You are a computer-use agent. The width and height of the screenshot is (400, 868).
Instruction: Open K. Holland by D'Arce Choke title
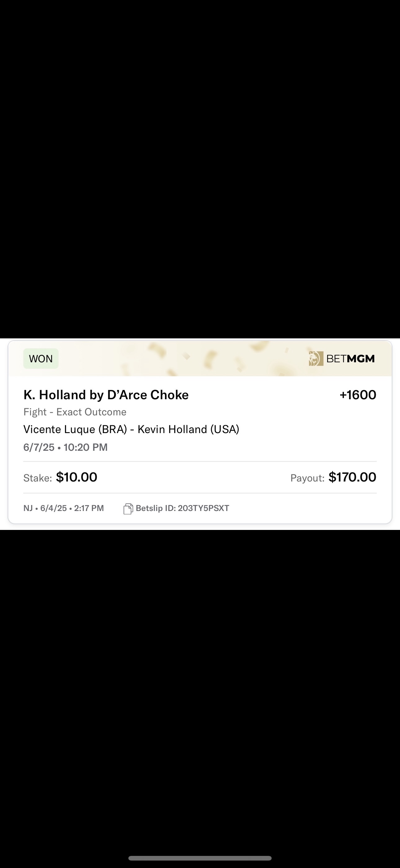pos(106,395)
